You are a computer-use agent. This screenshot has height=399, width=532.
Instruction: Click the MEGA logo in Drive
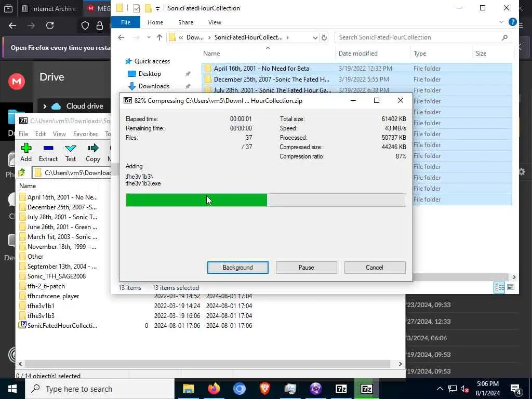pos(17,82)
